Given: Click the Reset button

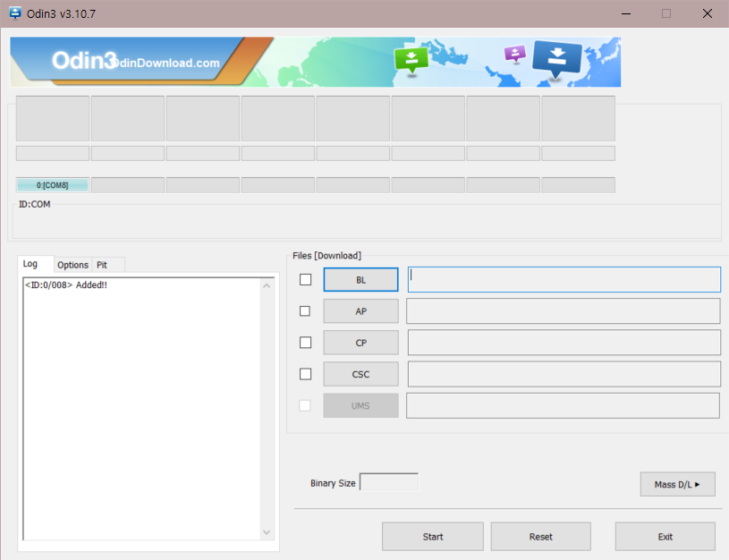Looking at the screenshot, I should pyautogui.click(x=540, y=537).
